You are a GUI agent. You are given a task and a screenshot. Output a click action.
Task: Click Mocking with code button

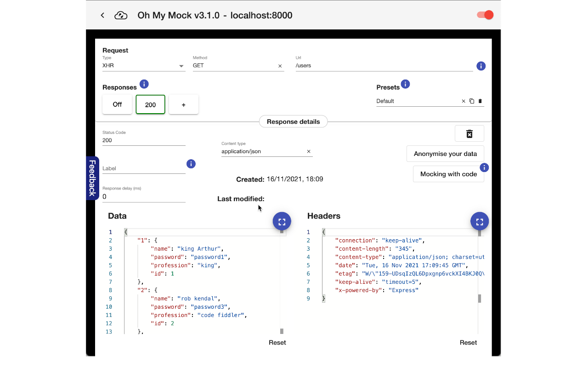coord(448,174)
